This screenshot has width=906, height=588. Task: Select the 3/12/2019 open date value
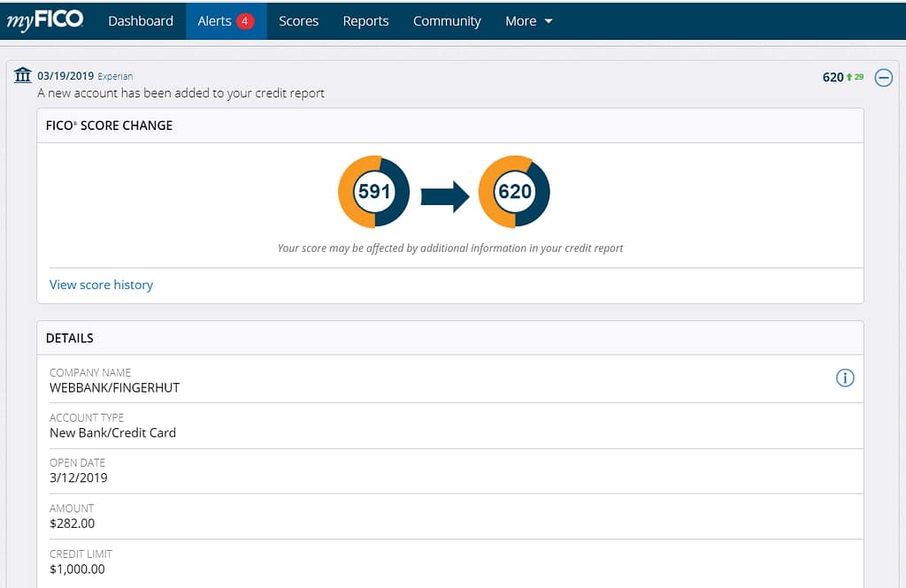pos(79,477)
